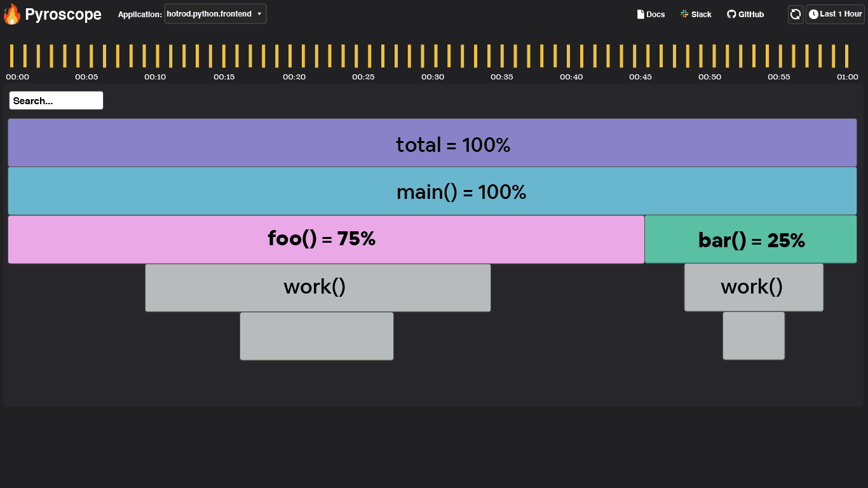Image resolution: width=868 pixels, height=488 pixels.
Task: Open documentation via the Docs page icon
Action: tap(639, 14)
